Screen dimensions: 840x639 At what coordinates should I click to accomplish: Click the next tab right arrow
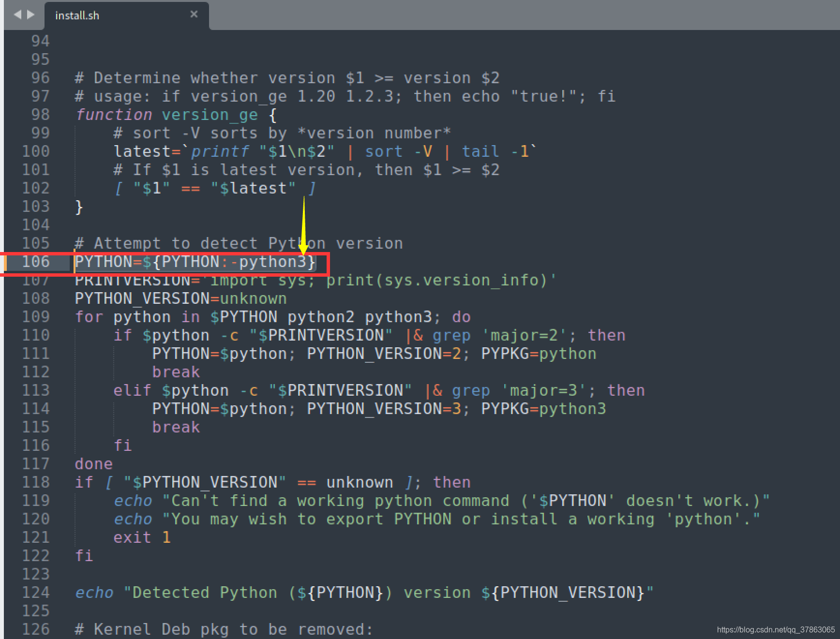click(31, 15)
